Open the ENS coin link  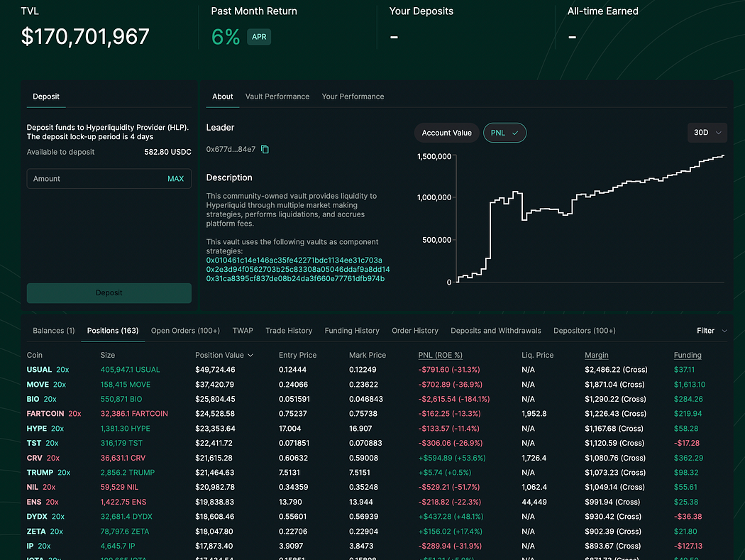point(34,502)
